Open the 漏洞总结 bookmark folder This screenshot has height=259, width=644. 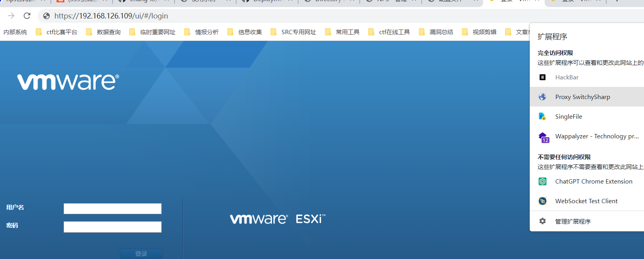pos(436,32)
